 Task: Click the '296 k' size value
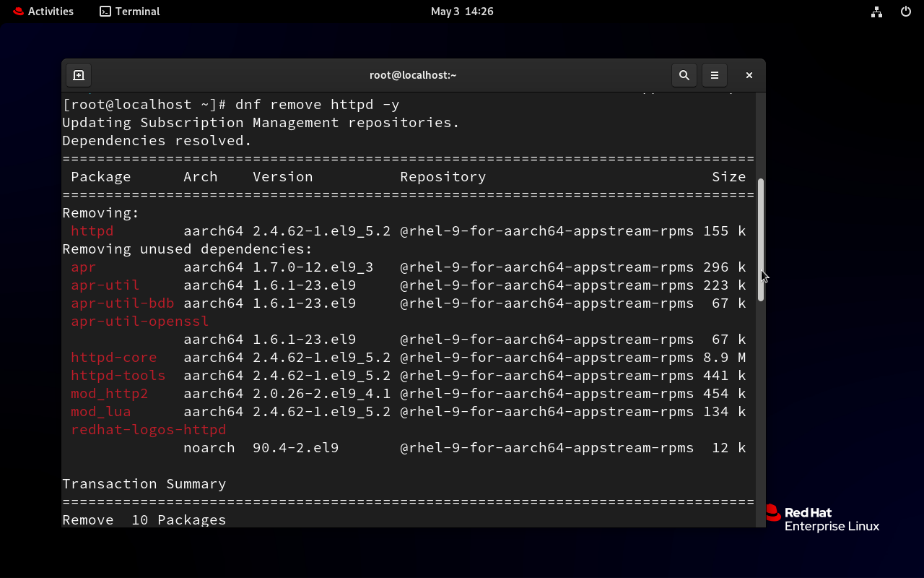click(725, 267)
